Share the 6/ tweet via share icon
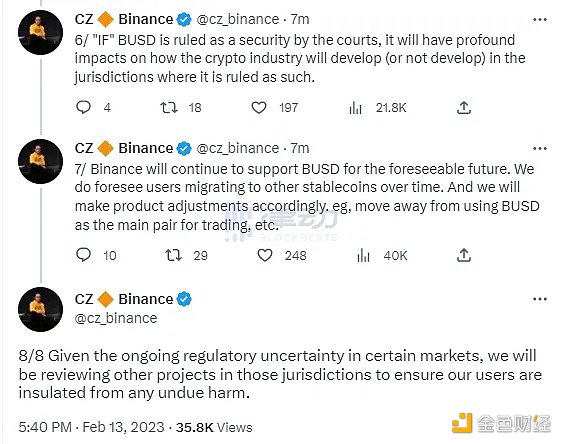Screen dimensions: 562x444 coord(464,107)
